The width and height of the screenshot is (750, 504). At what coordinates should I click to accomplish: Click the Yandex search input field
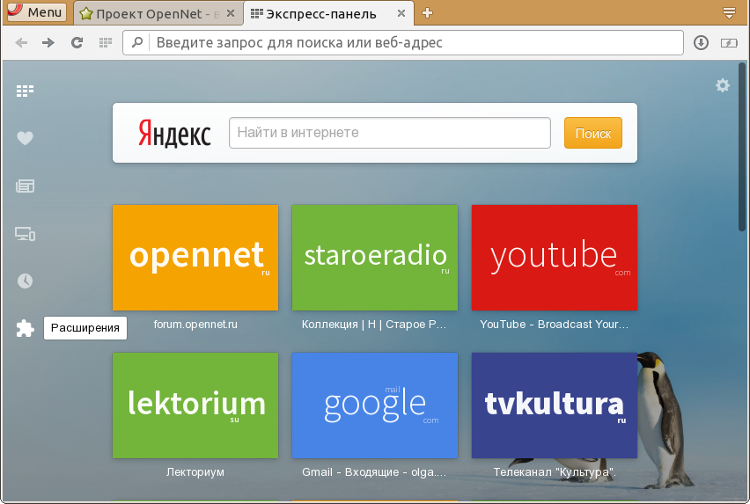pyautogui.click(x=390, y=133)
